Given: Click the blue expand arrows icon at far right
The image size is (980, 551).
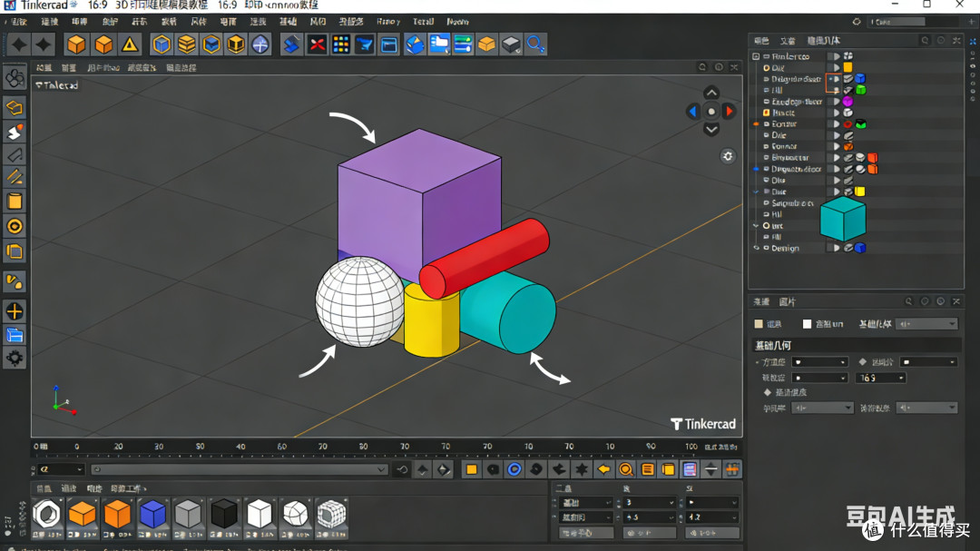Looking at the screenshot, I should (x=973, y=41).
